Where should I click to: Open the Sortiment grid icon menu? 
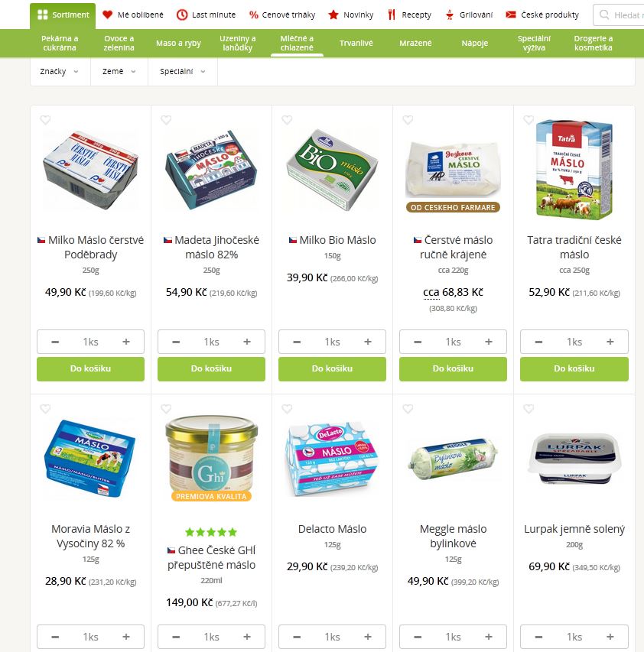42,15
